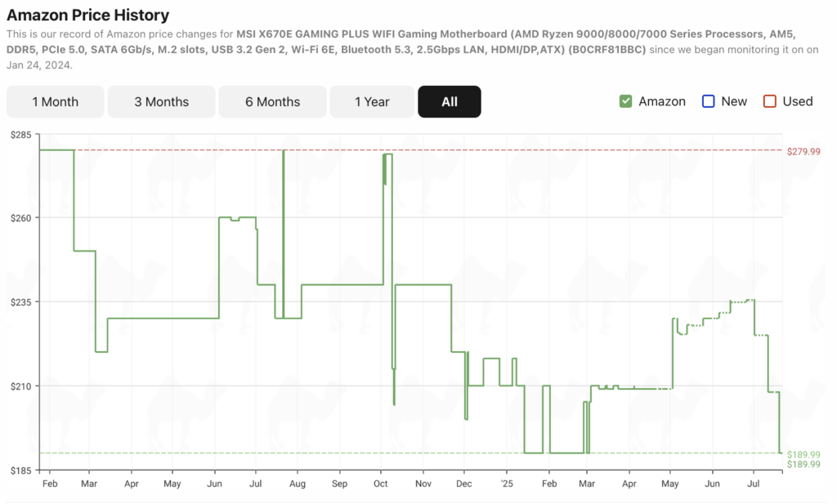Enable the Used price series checkbox
Image resolution: width=837 pixels, height=504 pixels.
point(769,101)
